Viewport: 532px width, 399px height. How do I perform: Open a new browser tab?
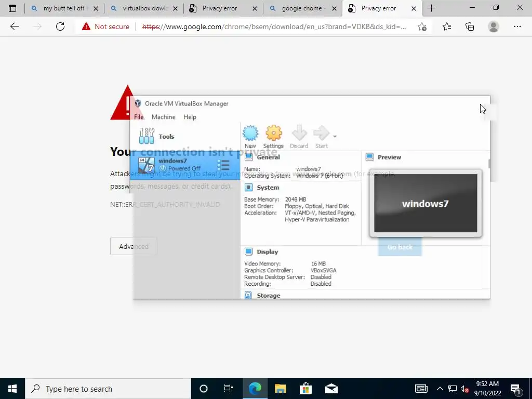pyautogui.click(x=431, y=8)
